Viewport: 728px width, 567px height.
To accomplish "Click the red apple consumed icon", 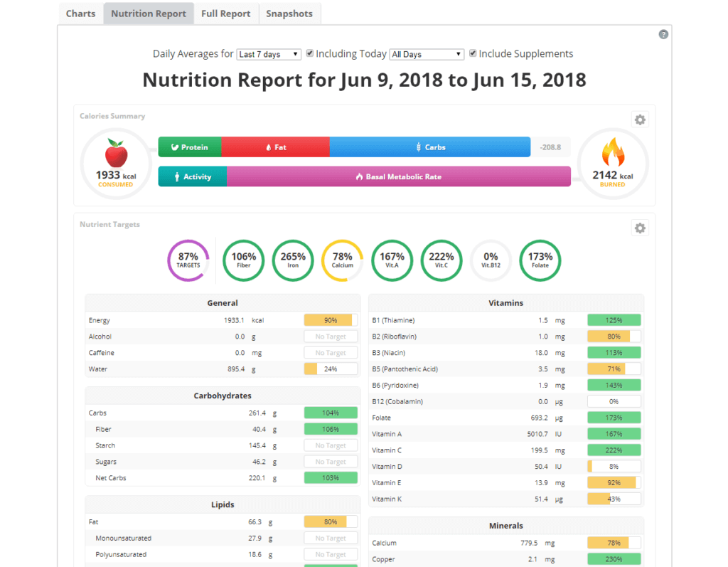I will (115, 153).
